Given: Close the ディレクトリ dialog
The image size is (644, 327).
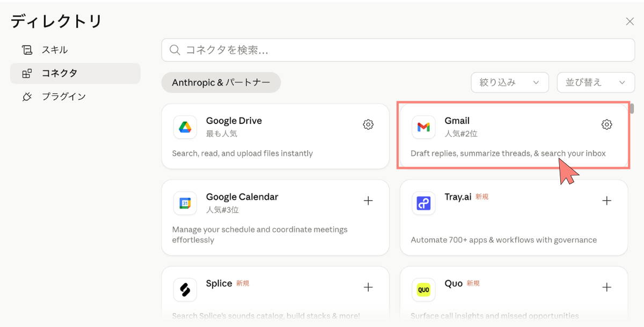Looking at the screenshot, I should (630, 21).
